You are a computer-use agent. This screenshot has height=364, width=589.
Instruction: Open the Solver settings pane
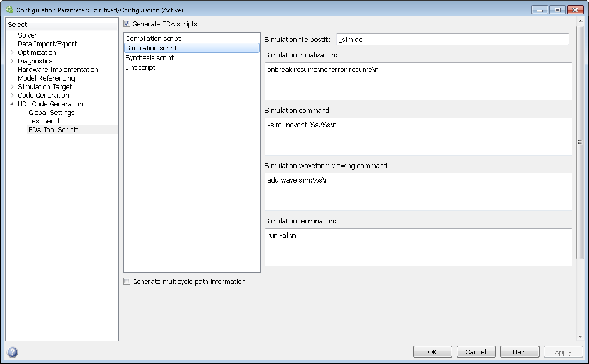coord(27,35)
